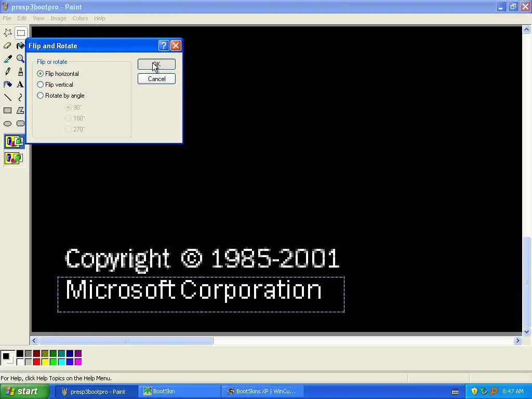The height and width of the screenshot is (399, 532).
Task: Confirm the dialog with OK
Action: 156,64
